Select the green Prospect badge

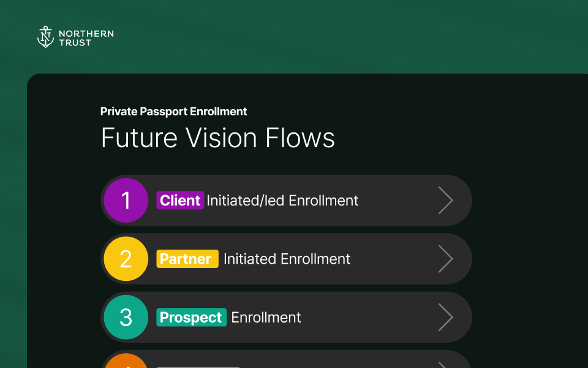(191, 317)
